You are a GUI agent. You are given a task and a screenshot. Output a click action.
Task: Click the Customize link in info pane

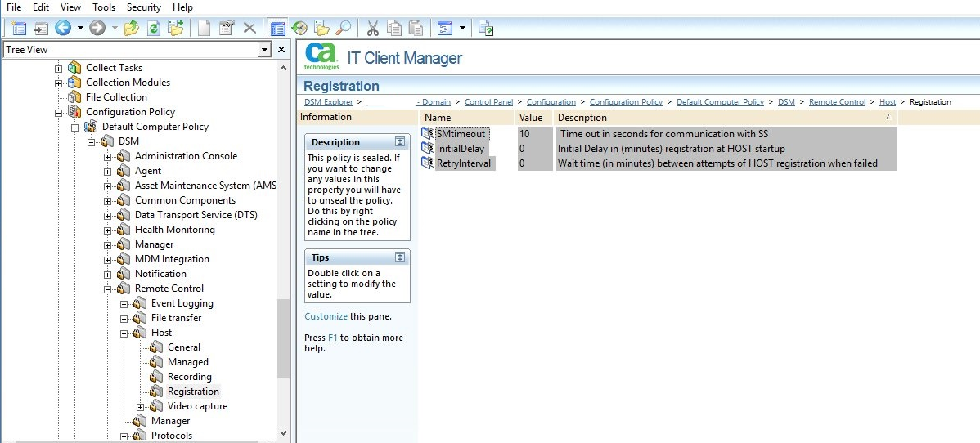pos(326,316)
